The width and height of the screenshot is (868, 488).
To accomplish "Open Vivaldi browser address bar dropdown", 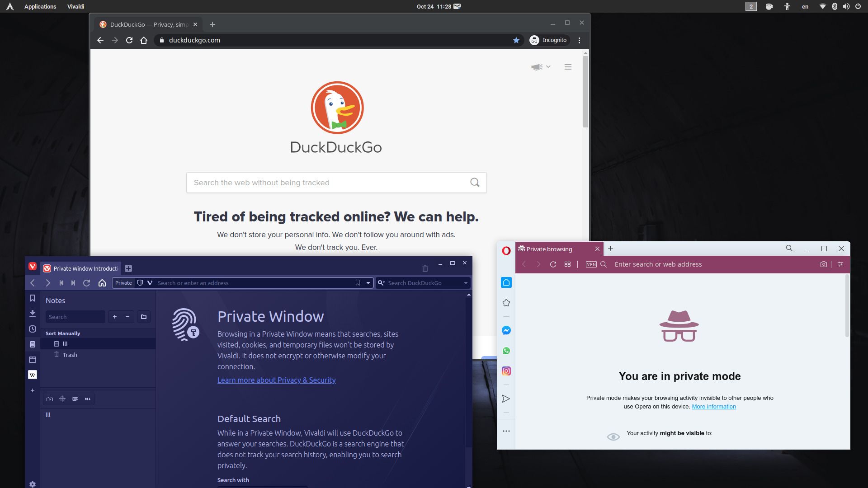I will [x=368, y=282].
